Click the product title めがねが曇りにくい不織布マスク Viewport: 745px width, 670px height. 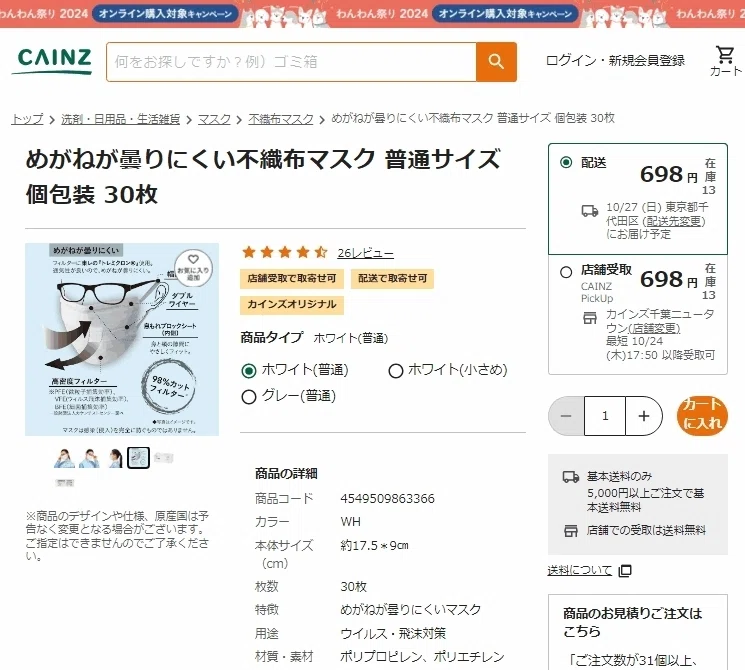click(x=262, y=176)
